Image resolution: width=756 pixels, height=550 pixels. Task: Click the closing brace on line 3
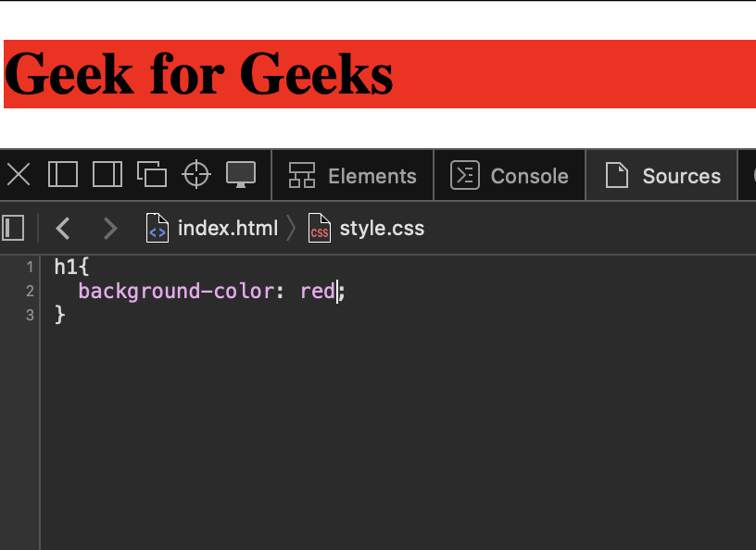[60, 315]
